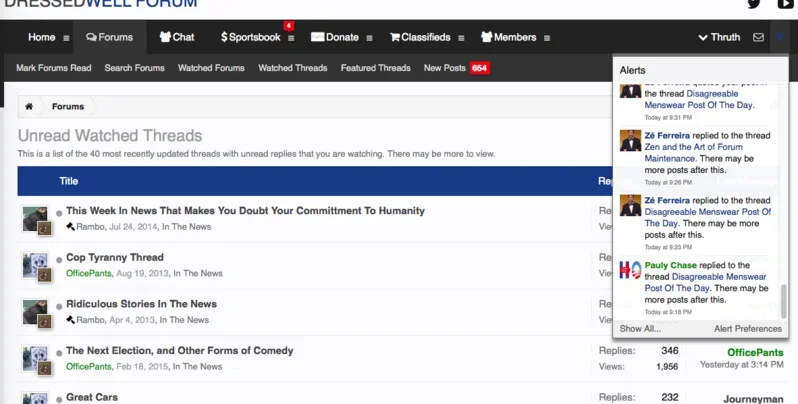Click the Pauly Chase avatar in alerts

(630, 270)
